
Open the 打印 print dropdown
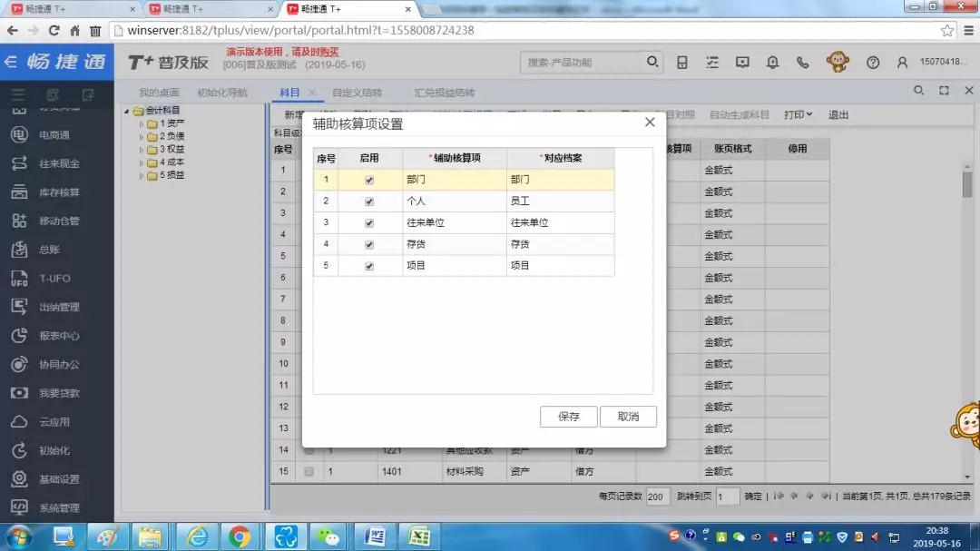(x=798, y=115)
